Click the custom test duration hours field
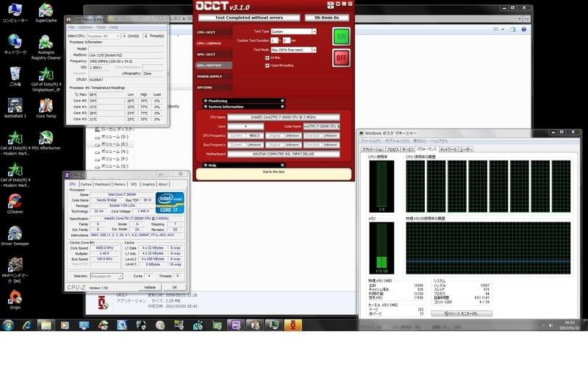 point(274,40)
